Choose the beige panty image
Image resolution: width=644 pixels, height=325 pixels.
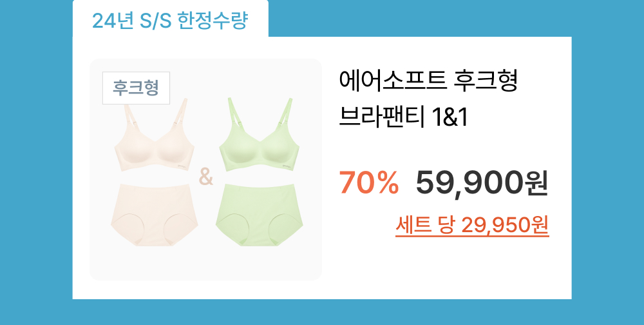coord(155,215)
